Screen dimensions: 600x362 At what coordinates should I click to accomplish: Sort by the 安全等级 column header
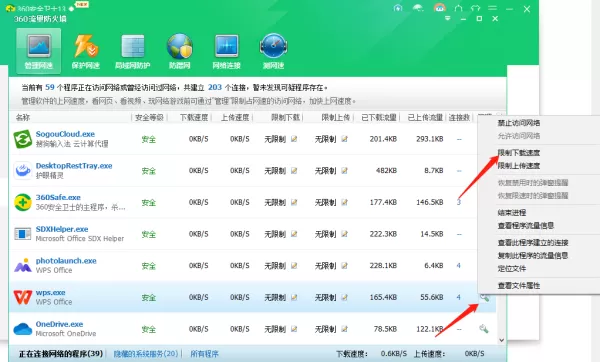coord(149,117)
